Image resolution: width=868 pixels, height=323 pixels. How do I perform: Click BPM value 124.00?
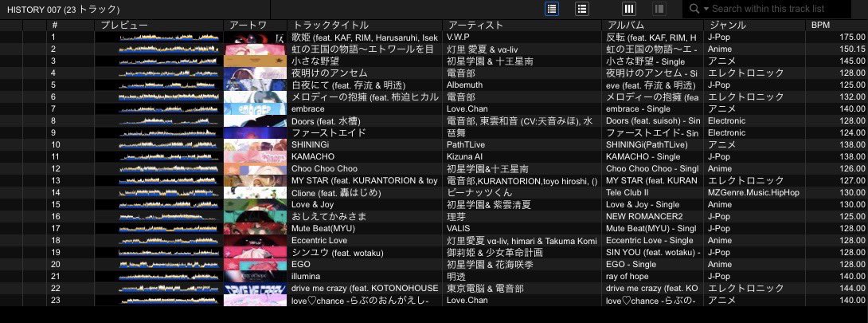click(852, 133)
